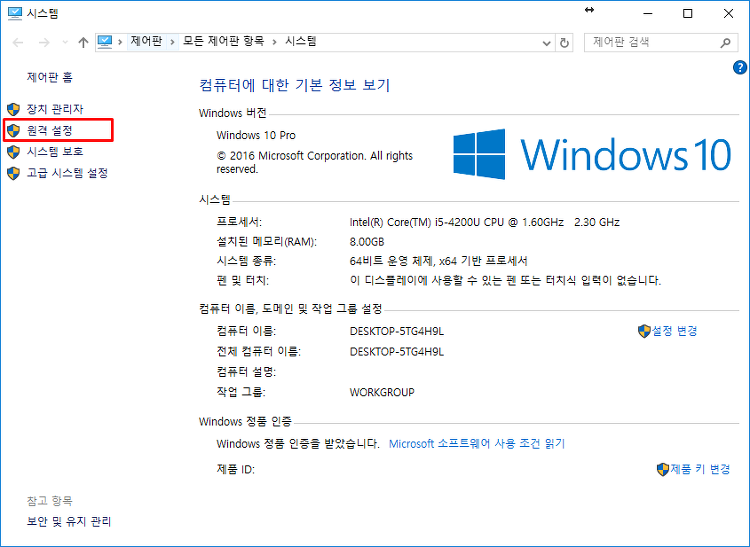Go forward with the right arrow button

coord(44,43)
